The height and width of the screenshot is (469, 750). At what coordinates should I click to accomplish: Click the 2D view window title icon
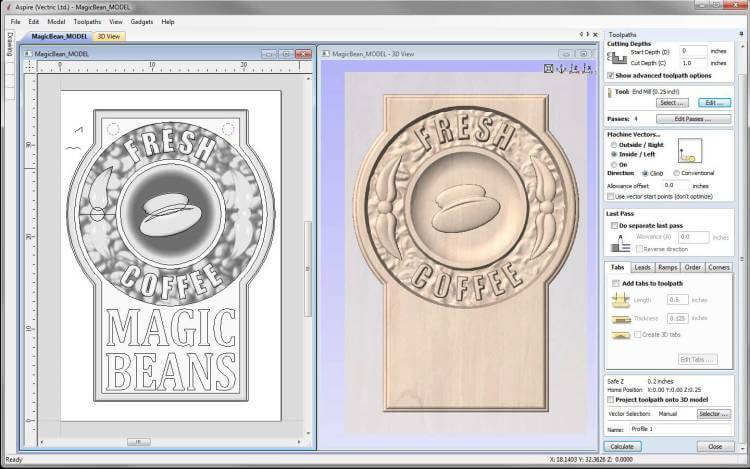[x=28, y=54]
